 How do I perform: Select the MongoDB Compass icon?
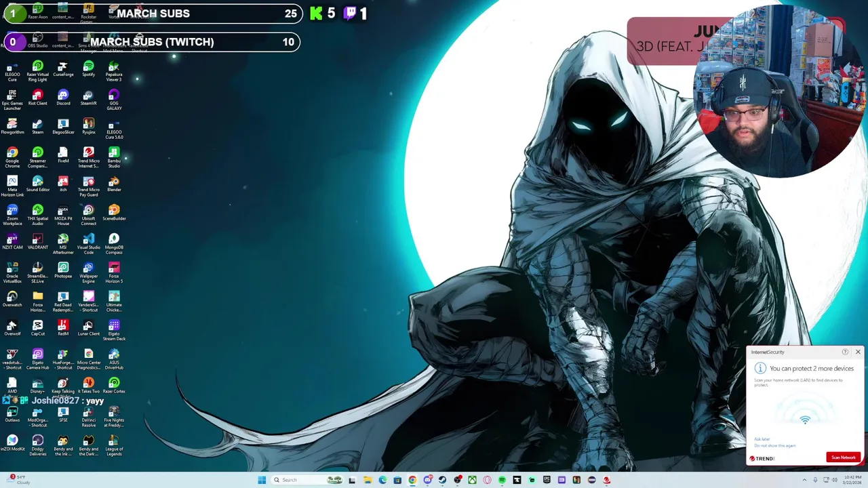(x=114, y=244)
